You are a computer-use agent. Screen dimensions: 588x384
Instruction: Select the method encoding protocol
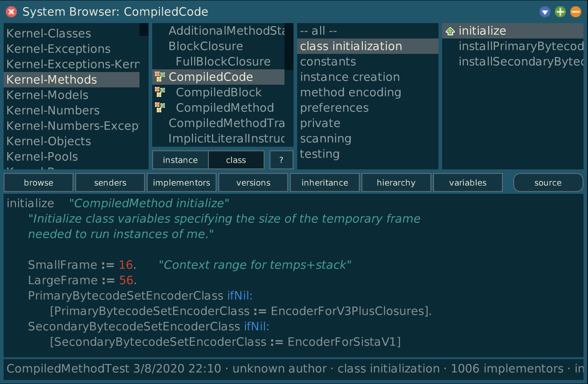pyautogui.click(x=368, y=92)
